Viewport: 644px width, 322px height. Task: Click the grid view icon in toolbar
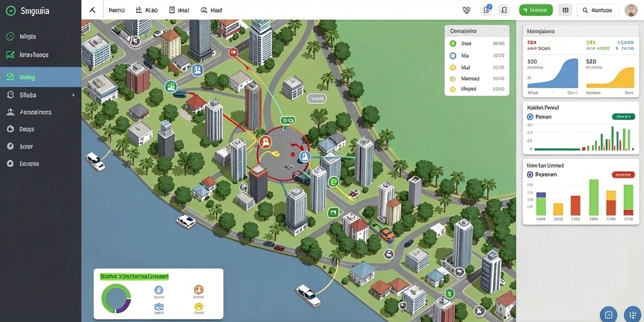[x=565, y=10]
